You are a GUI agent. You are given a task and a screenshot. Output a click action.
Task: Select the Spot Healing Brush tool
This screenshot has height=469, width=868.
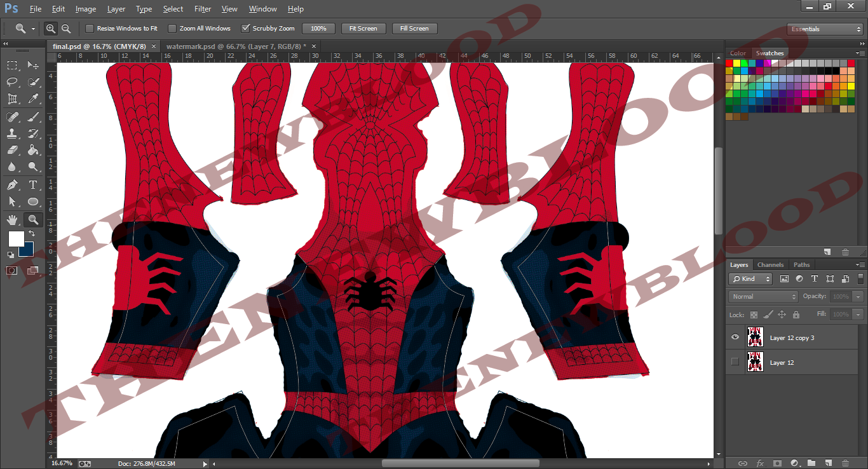12,117
